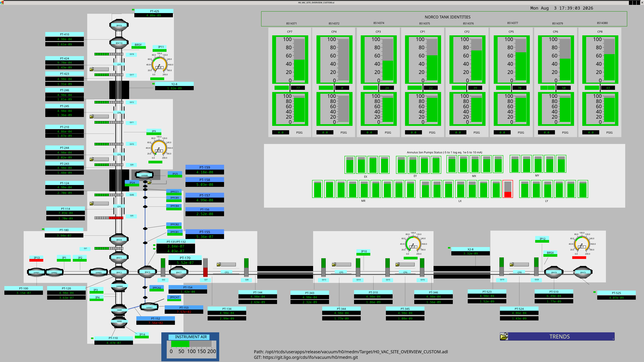Click the IPFCC1 pump label
The image size is (644, 362).
(174, 192)
